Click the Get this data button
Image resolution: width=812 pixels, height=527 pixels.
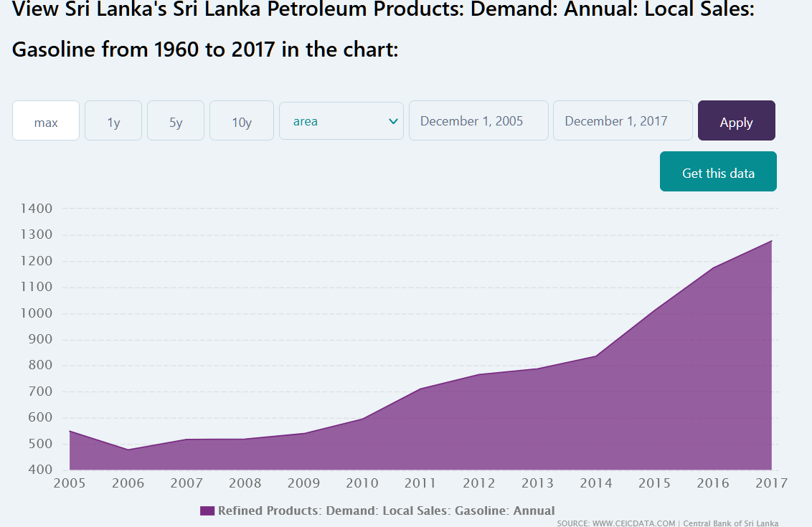tap(718, 171)
